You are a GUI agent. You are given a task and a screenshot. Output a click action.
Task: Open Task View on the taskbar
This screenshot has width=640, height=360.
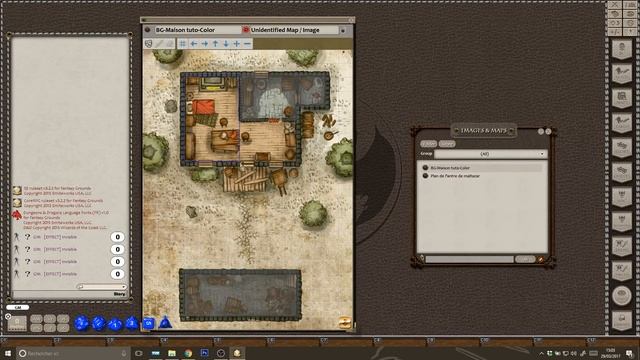click(x=139, y=353)
